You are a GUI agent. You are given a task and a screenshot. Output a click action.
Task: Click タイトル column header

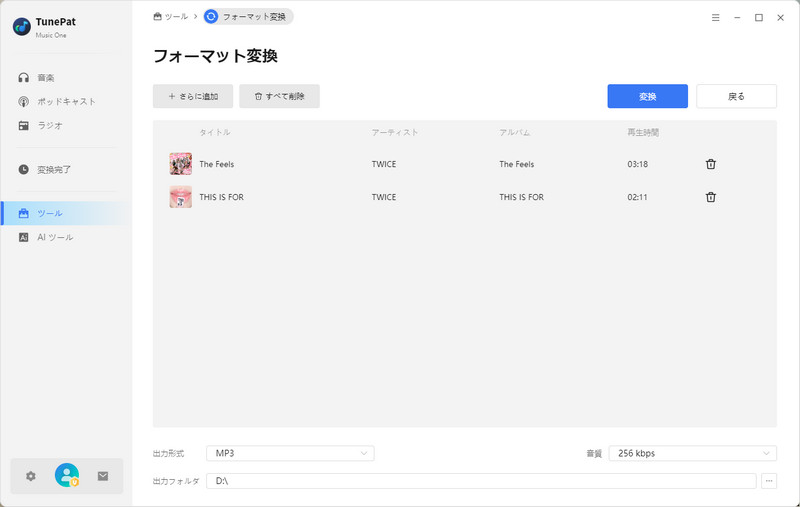[214, 133]
